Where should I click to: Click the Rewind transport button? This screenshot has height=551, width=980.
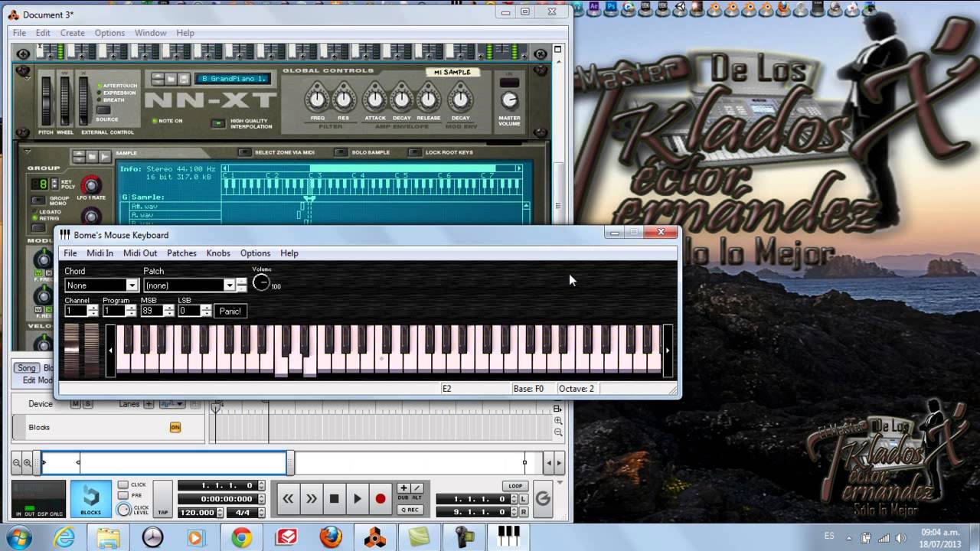click(288, 499)
